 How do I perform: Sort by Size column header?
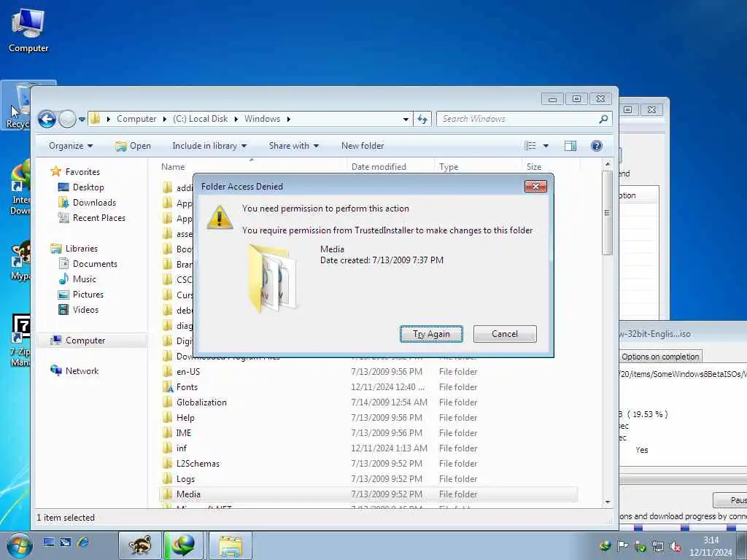coord(534,167)
